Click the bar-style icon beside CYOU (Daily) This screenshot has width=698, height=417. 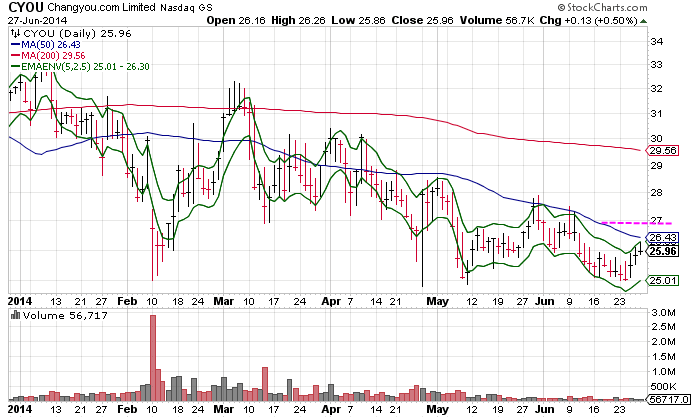point(16,33)
